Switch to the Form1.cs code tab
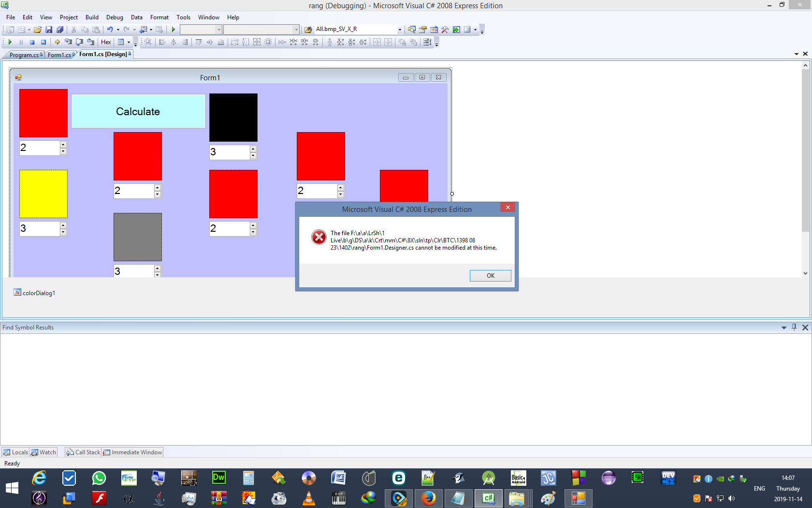 coord(60,55)
